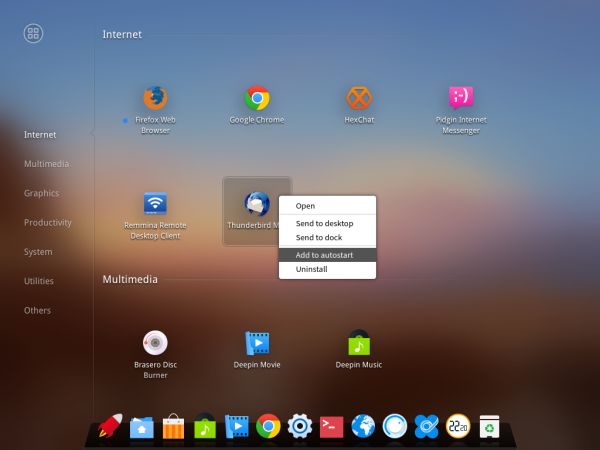Select the Utilities category

click(x=39, y=281)
